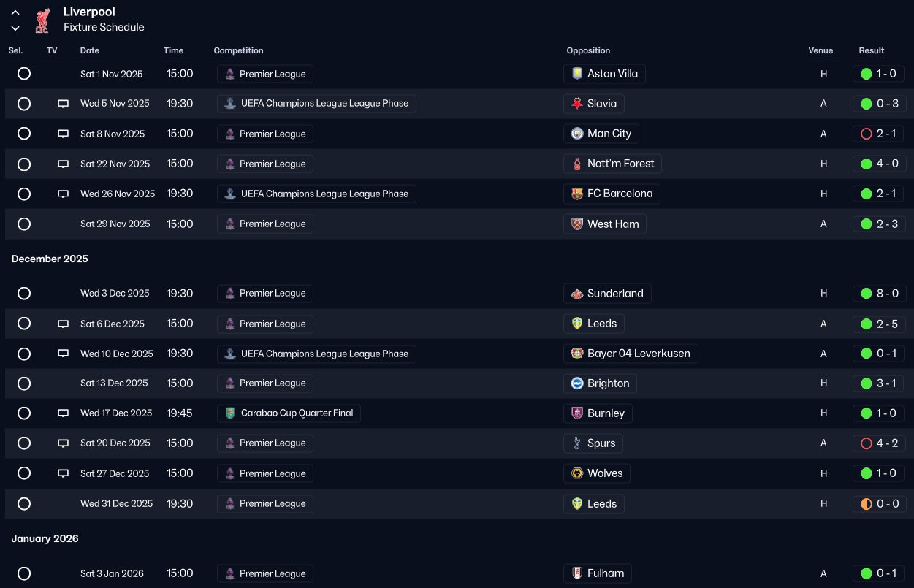Select the Aston Villa fixture radio button
This screenshot has width=914, height=588.
coord(24,74)
